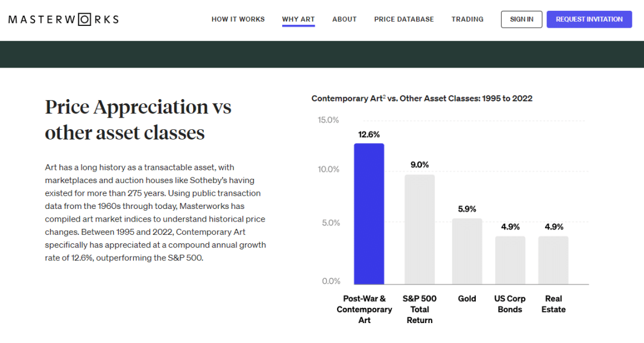Click the Sign In button
The image size is (644, 343).
pyautogui.click(x=522, y=19)
